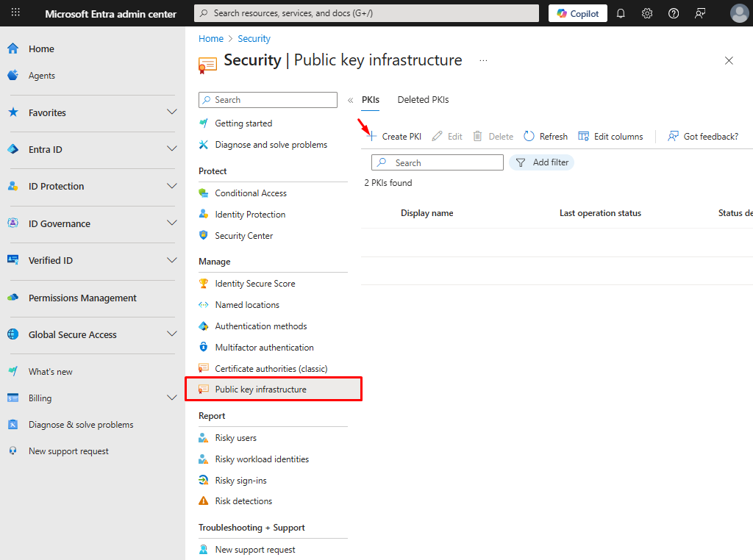This screenshot has width=753, height=560.
Task: Collapse the sidebar with double chevron
Action: click(x=350, y=100)
